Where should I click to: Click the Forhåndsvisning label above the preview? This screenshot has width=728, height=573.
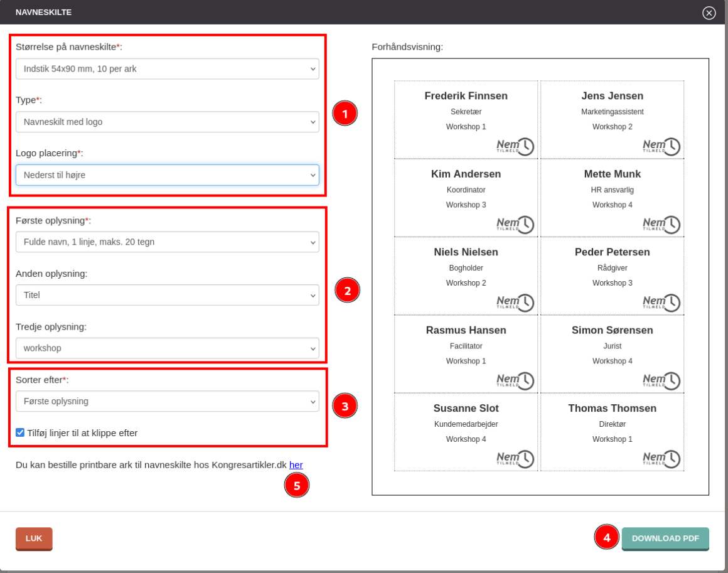[407, 47]
